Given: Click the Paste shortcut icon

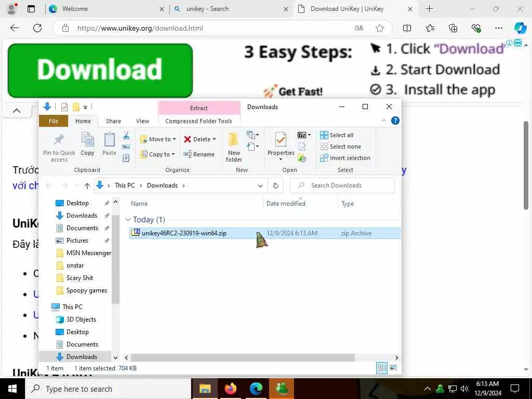Looking at the screenshot, I should 126,158.
